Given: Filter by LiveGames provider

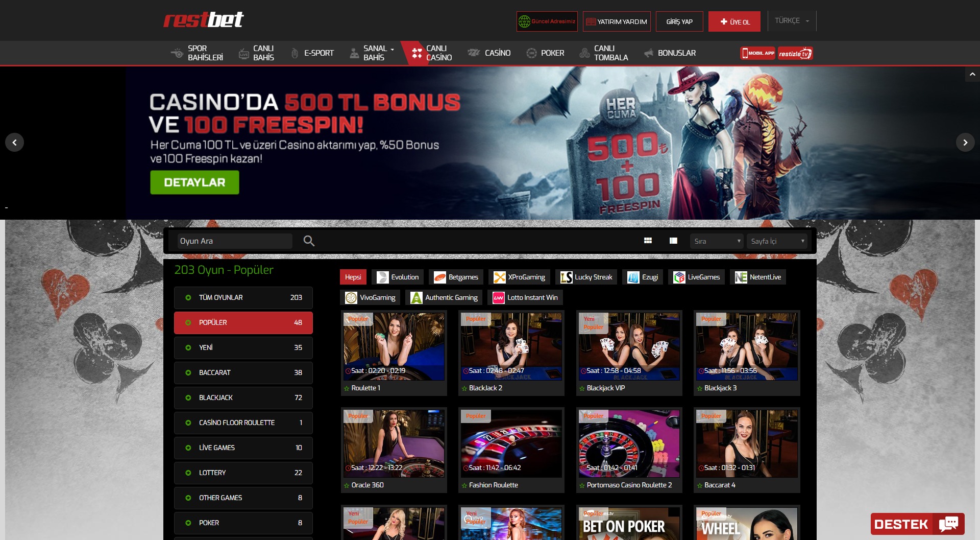Looking at the screenshot, I should click(696, 277).
